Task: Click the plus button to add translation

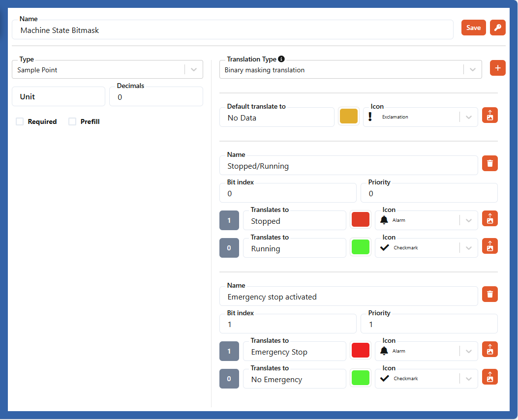Action: [x=497, y=68]
